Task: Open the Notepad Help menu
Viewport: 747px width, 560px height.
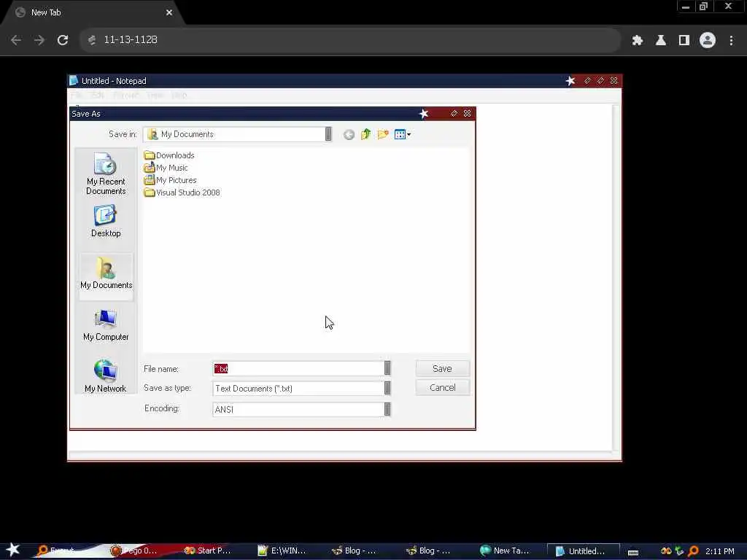Action: tap(179, 96)
